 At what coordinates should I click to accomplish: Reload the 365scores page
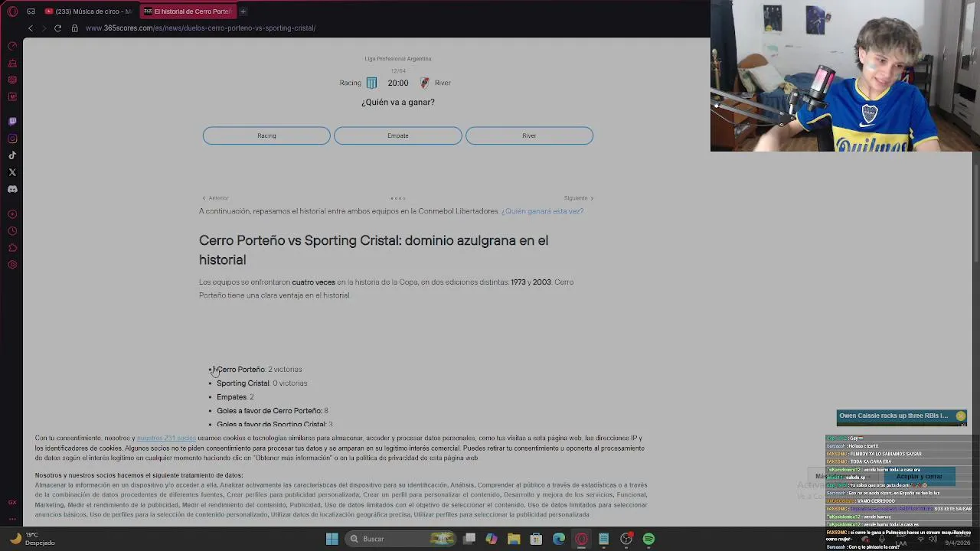pos(57,28)
